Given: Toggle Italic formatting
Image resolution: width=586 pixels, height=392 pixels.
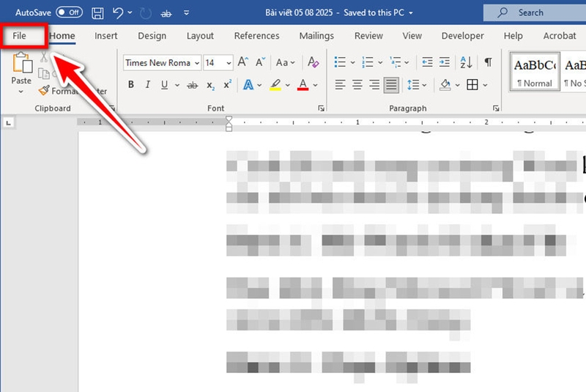Looking at the screenshot, I should tap(147, 85).
